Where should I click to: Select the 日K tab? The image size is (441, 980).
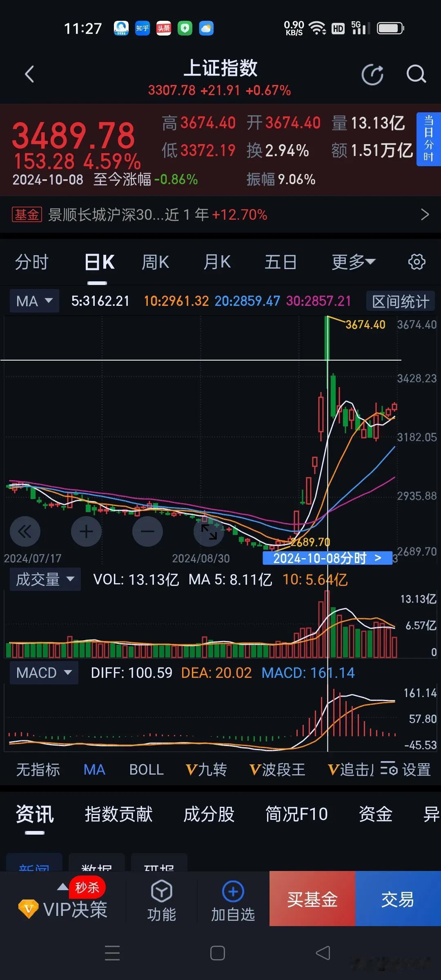pyautogui.click(x=100, y=262)
